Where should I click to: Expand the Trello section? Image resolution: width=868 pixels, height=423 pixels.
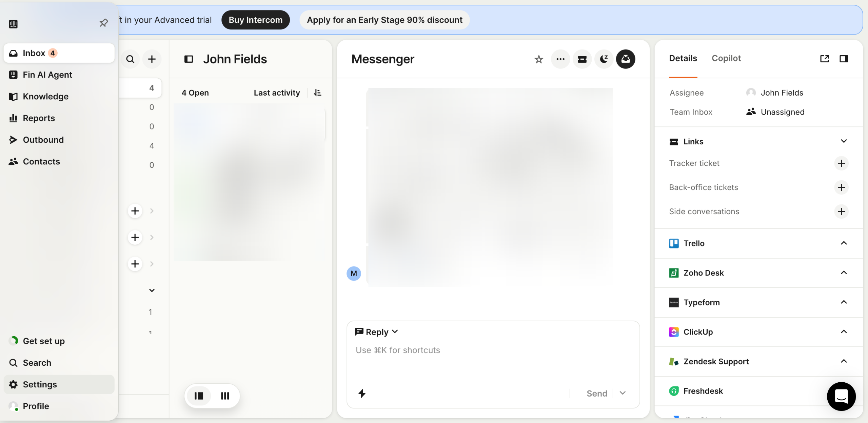[x=844, y=243]
